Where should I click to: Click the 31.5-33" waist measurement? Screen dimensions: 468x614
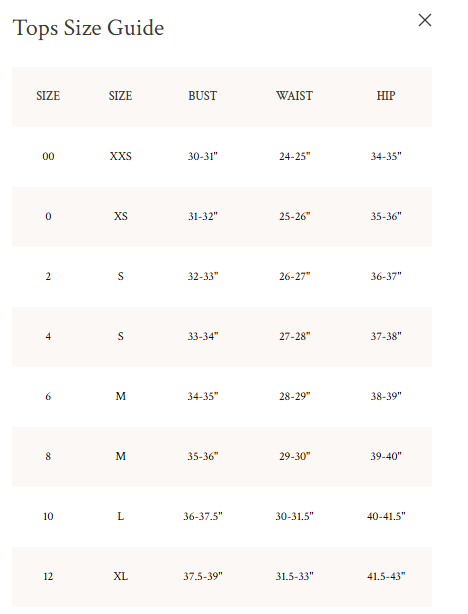point(295,576)
